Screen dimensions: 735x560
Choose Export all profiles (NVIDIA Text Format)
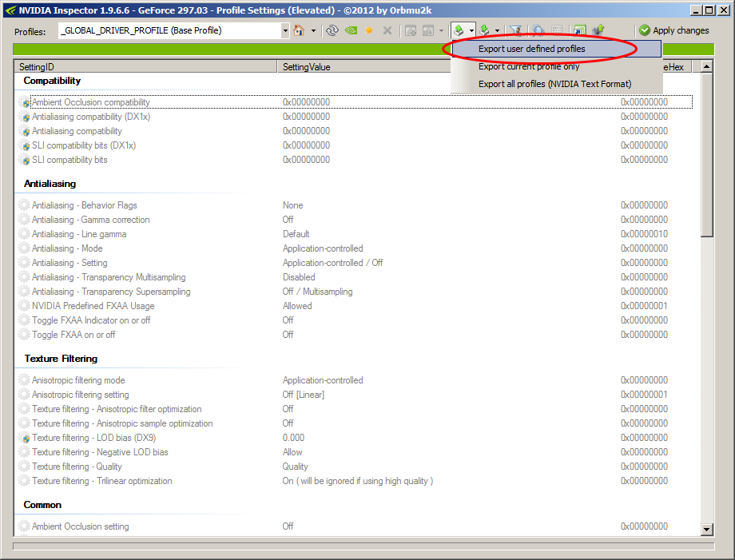point(556,84)
